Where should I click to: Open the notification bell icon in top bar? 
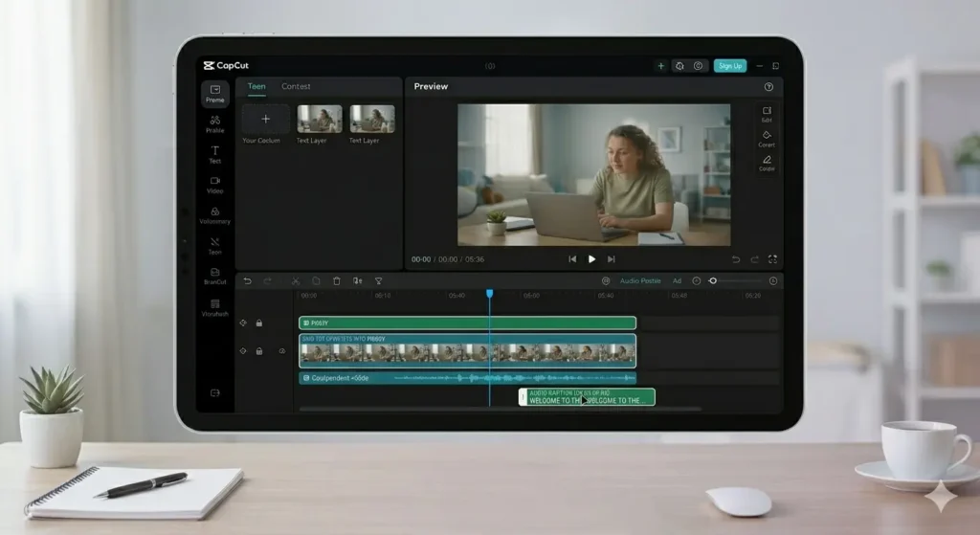[679, 66]
